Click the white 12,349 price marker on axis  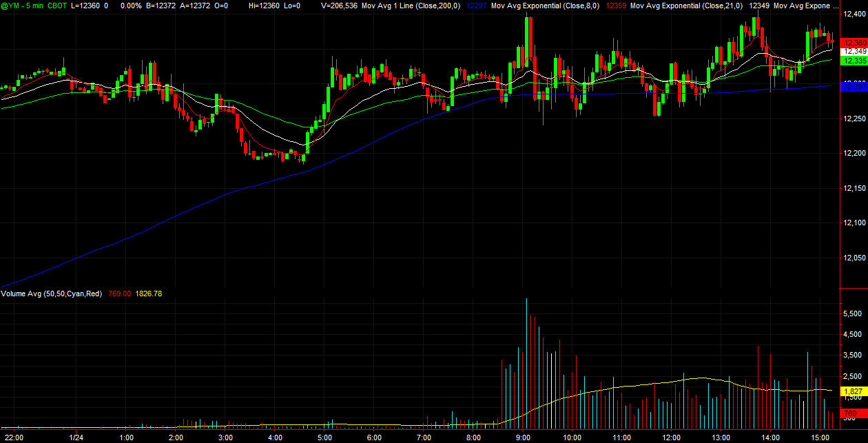854,51
